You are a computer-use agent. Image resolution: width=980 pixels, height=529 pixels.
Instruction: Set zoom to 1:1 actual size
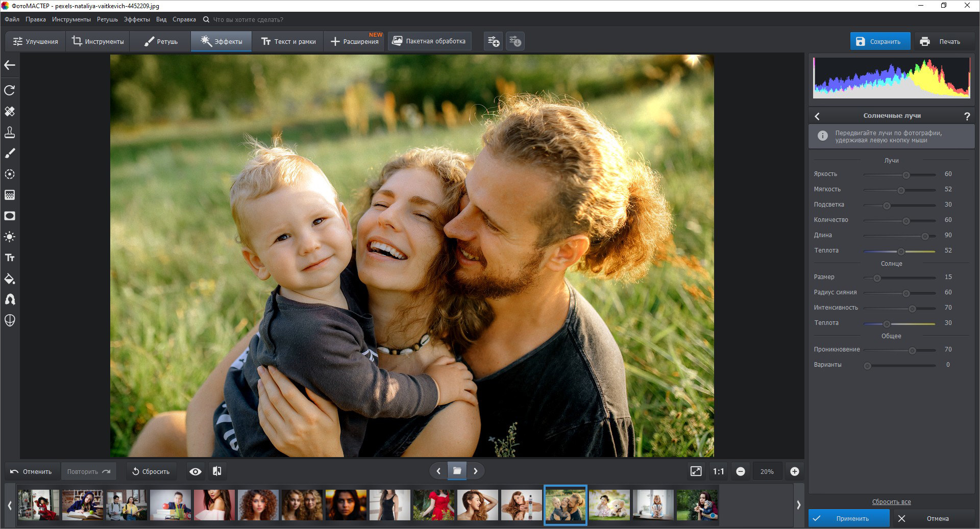point(718,471)
